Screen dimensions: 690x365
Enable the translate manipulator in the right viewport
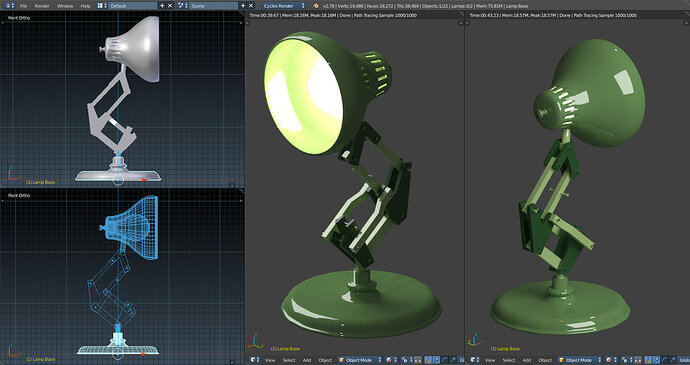(x=657, y=360)
